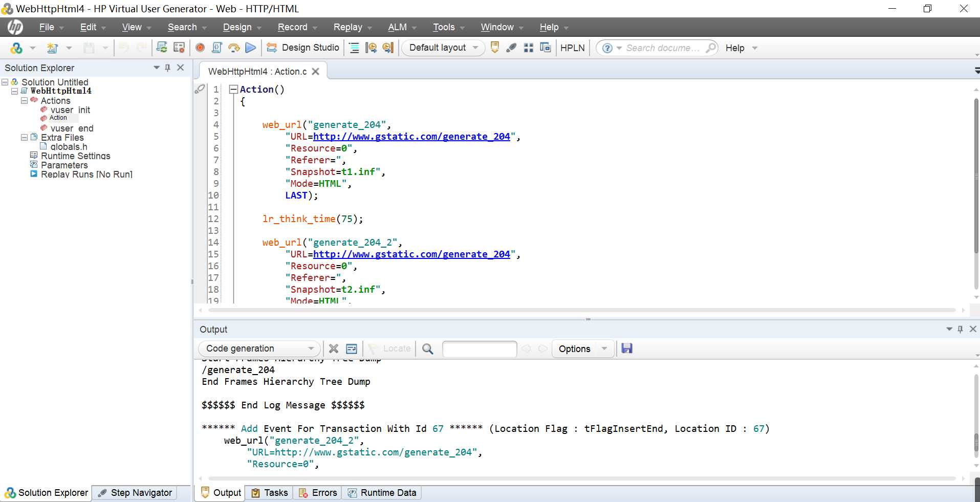Collapse the Solution Untitled tree node

(x=5, y=82)
